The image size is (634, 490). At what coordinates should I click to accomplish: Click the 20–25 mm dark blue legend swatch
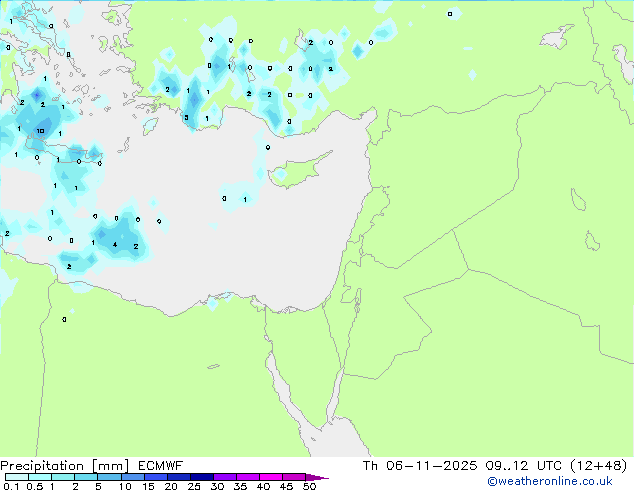tap(178, 477)
